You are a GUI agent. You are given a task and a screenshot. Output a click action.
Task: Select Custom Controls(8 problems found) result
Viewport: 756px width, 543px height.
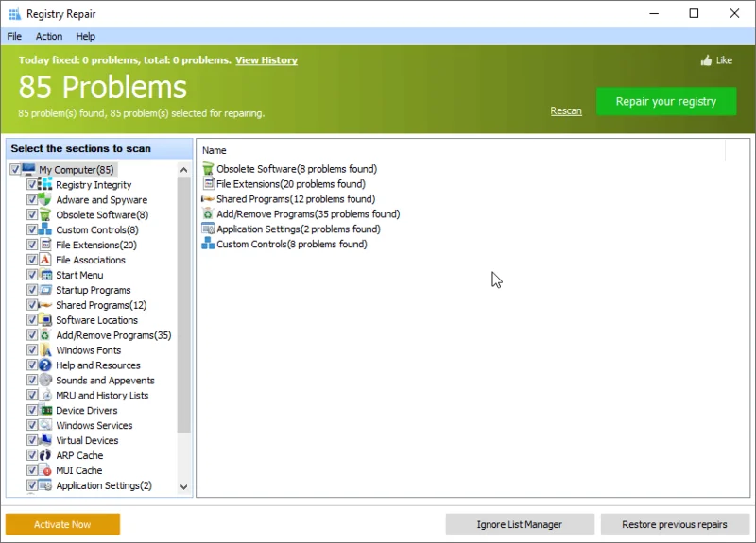[292, 244]
